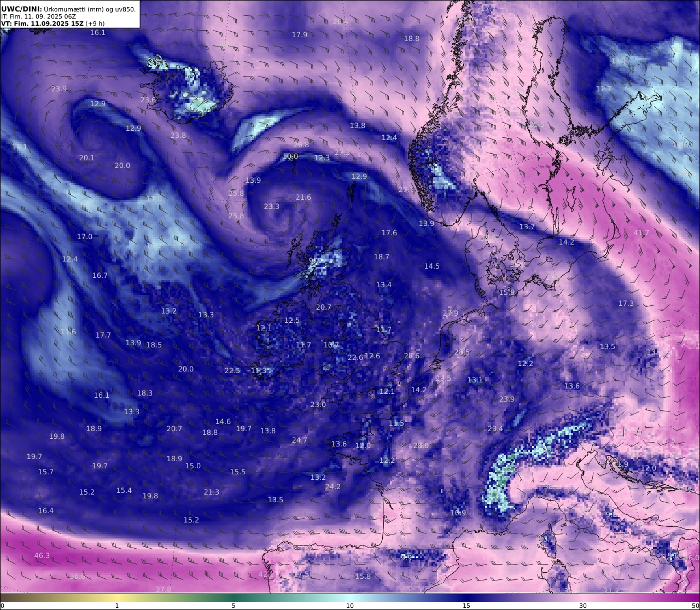
Task: Select the 17.9 value north of Iceland
Action: [299, 34]
